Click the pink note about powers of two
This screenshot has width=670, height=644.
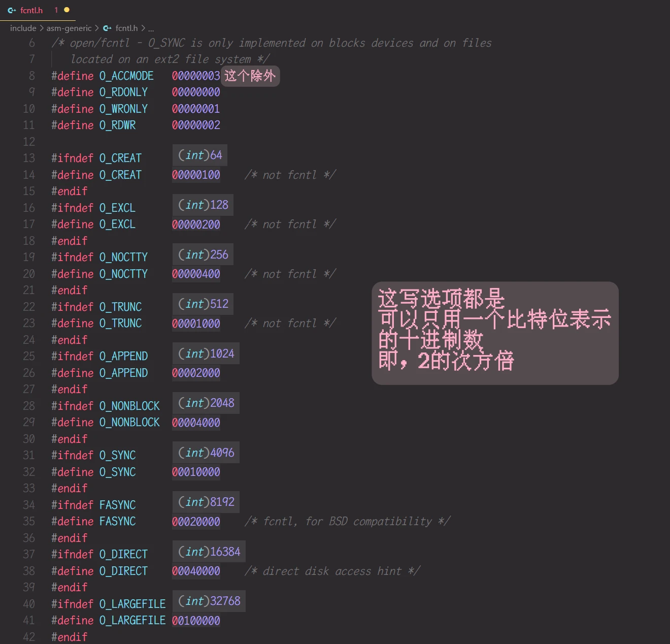click(495, 333)
